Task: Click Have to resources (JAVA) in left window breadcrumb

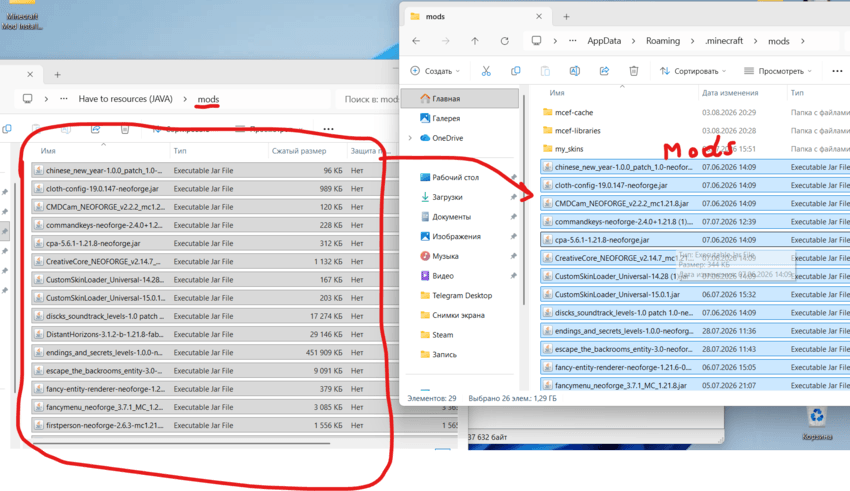Action: click(125, 99)
